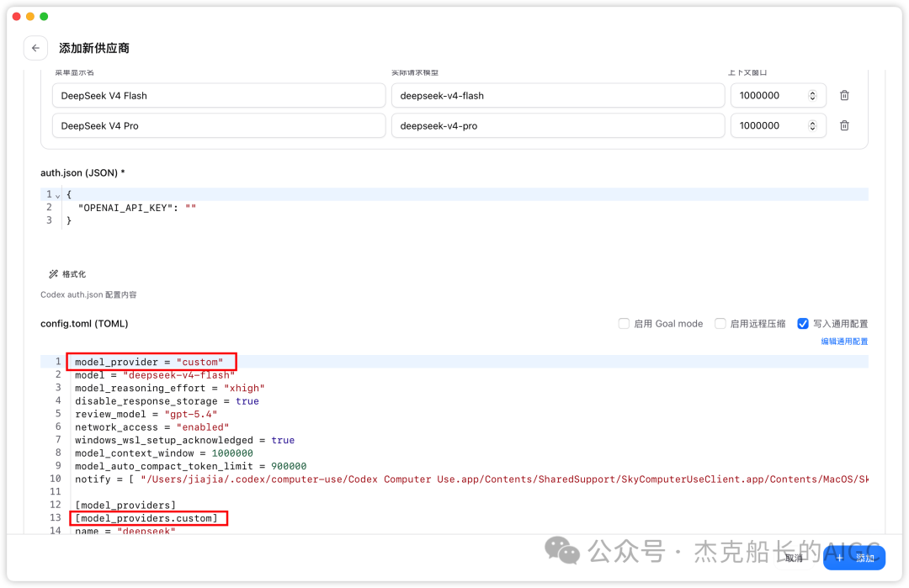Screen dimensions: 909x588
Task: Click the network_access = "enabled" line
Action: [x=151, y=427]
